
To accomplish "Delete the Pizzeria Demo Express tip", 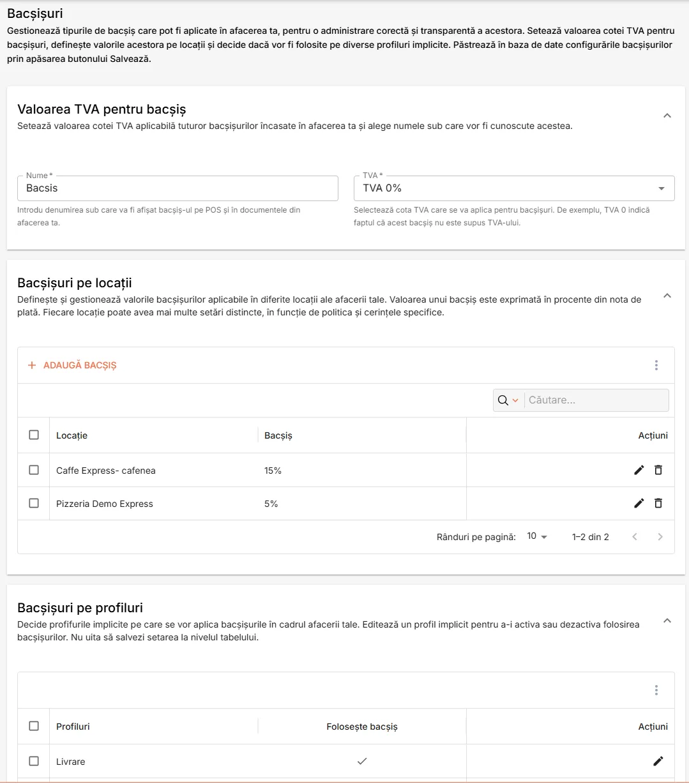I will click(x=658, y=503).
